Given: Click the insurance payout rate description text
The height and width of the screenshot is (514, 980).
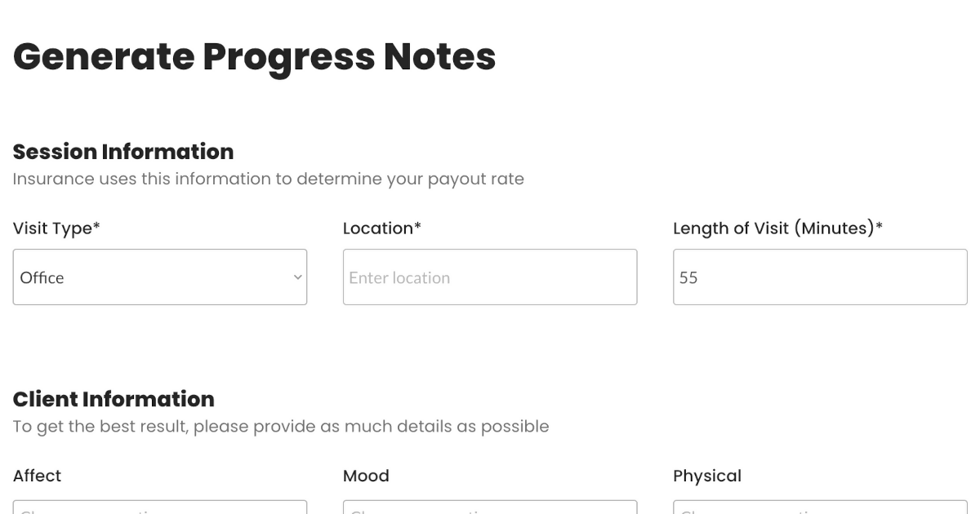Looking at the screenshot, I should pyautogui.click(x=268, y=179).
